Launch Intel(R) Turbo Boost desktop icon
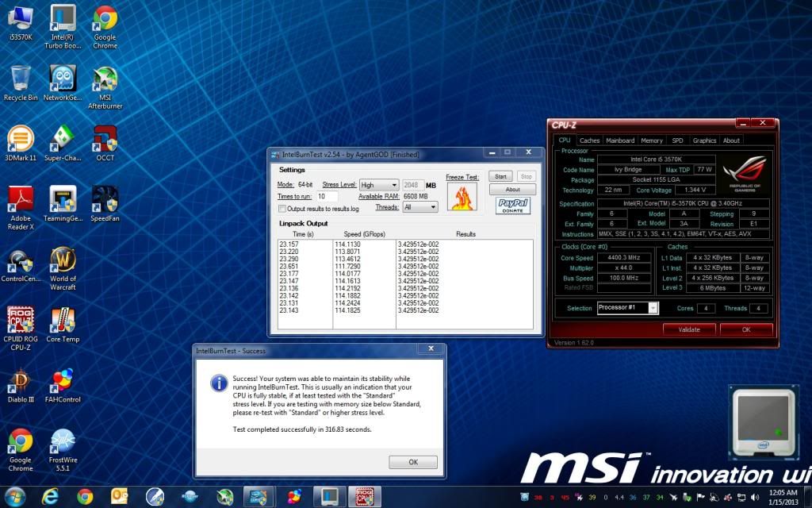This screenshot has height=508, width=812. click(x=63, y=26)
